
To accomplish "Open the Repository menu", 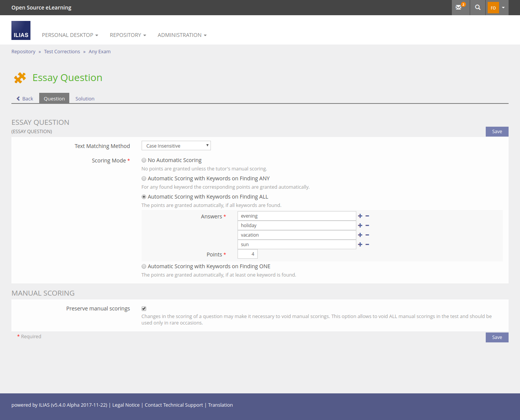I will (x=128, y=35).
